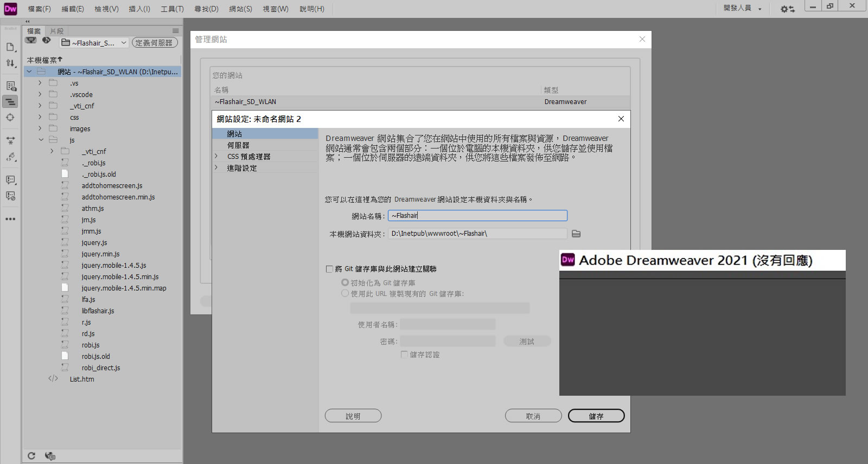Click apply comment icon in left toolbar
The width and height of the screenshot is (868, 464).
[x=10, y=179]
